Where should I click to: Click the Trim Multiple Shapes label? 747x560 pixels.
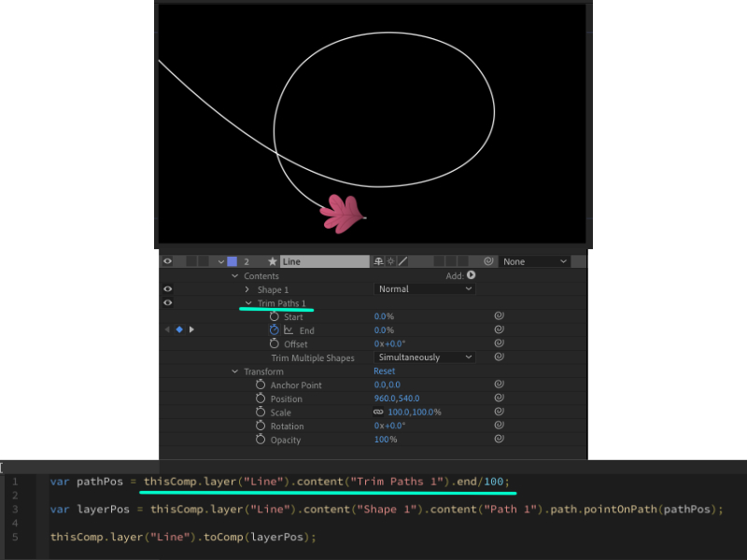(313, 358)
